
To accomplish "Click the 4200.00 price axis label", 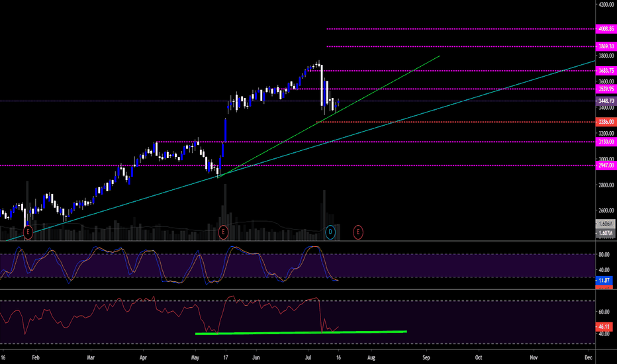I will point(606,5).
